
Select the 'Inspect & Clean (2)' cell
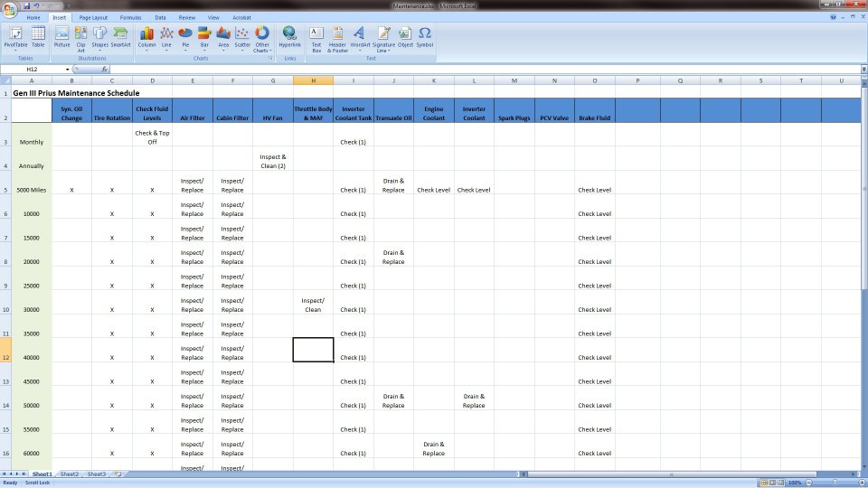coord(273,159)
